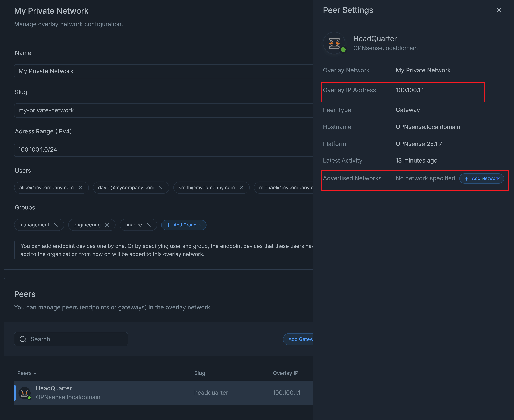Edit the Slug input field
This screenshot has height=420, width=514.
tap(164, 111)
